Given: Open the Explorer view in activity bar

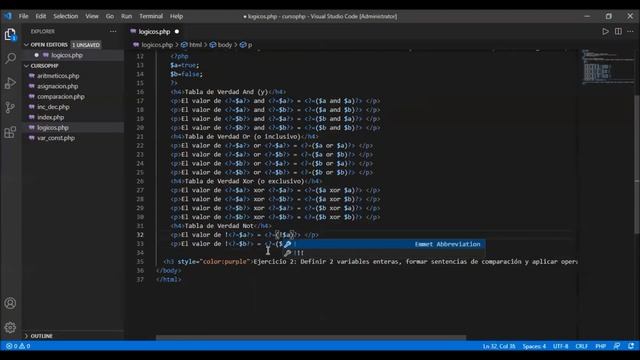Looking at the screenshot, I should coord(10,34).
